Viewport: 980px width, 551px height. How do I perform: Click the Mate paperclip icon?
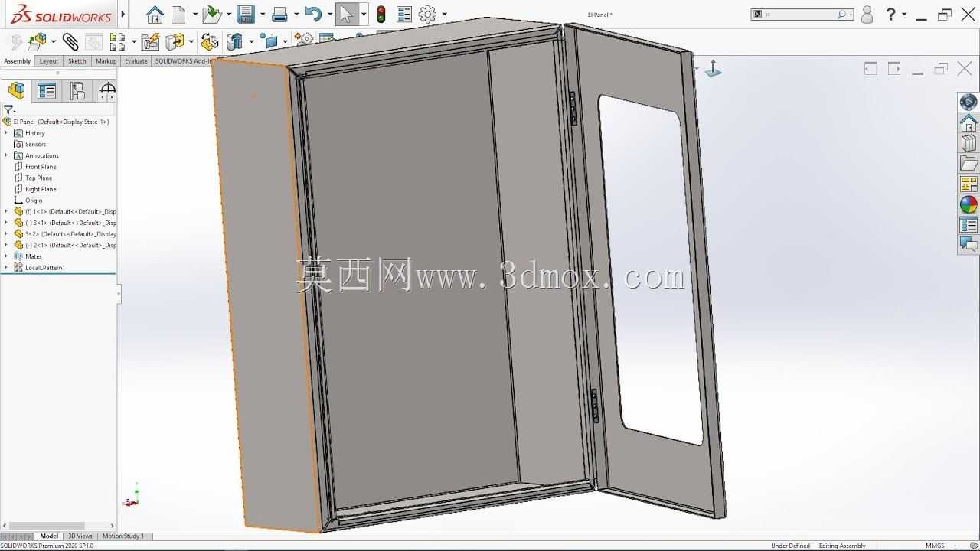coord(70,41)
